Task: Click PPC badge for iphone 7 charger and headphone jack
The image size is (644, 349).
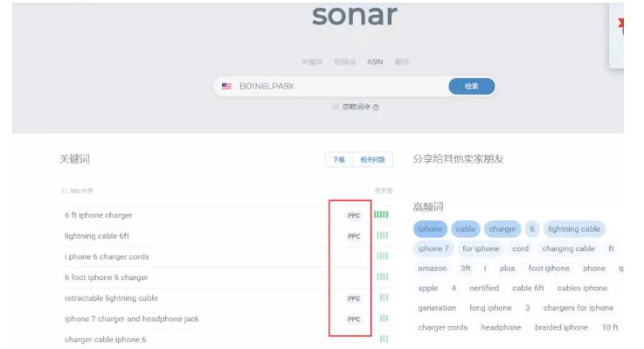Action: point(354,319)
